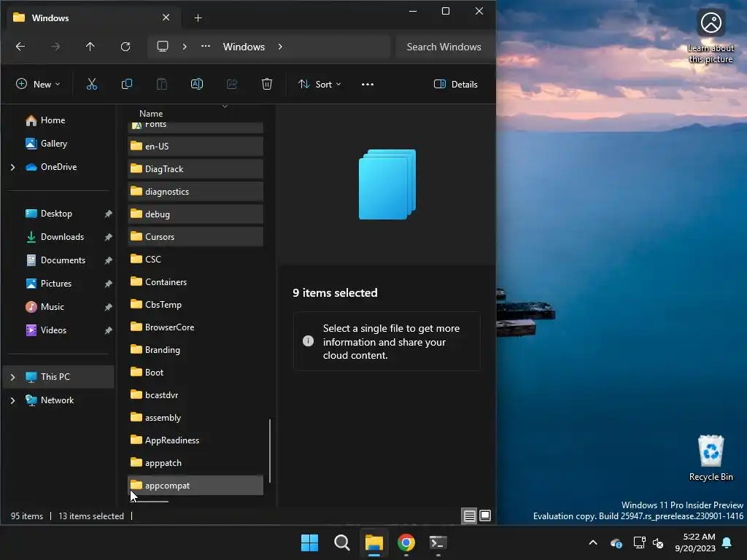This screenshot has width=747, height=560.
Task: Expand the Network tree node
Action: pyautogui.click(x=13, y=400)
